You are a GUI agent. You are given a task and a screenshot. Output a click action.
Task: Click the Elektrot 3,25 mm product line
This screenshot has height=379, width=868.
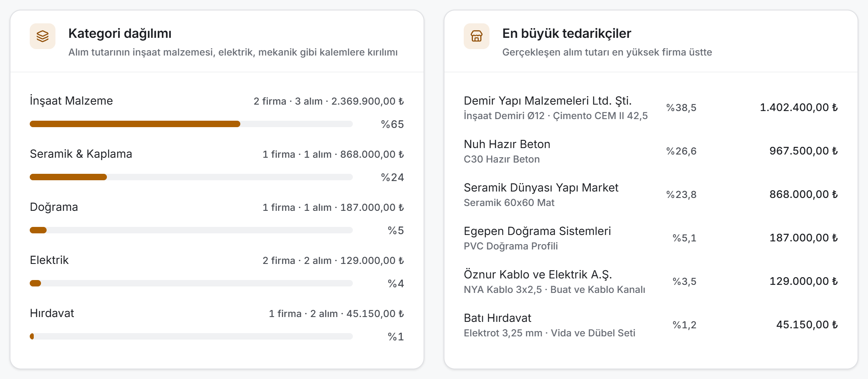tap(549, 333)
